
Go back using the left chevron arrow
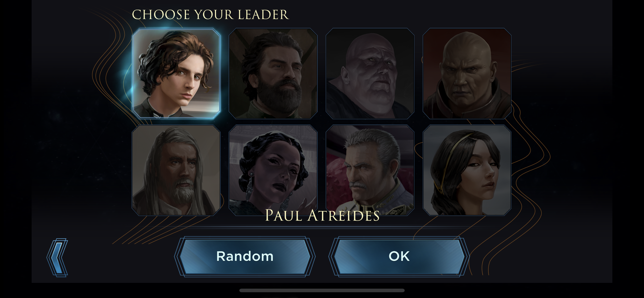[x=57, y=257]
